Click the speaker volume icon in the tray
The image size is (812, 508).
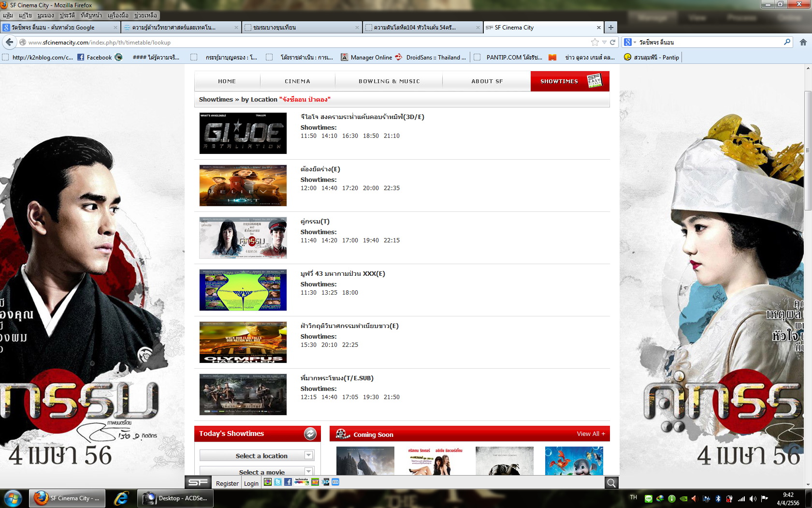[x=753, y=499]
